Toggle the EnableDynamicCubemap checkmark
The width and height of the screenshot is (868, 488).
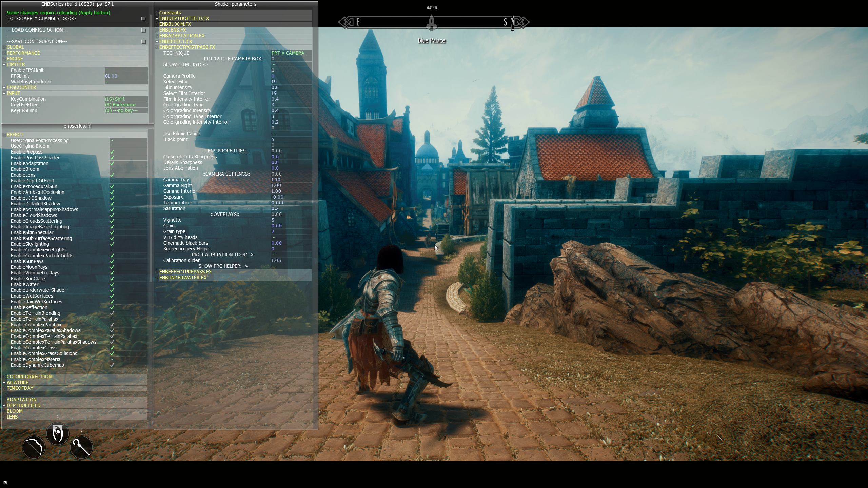pos(112,365)
